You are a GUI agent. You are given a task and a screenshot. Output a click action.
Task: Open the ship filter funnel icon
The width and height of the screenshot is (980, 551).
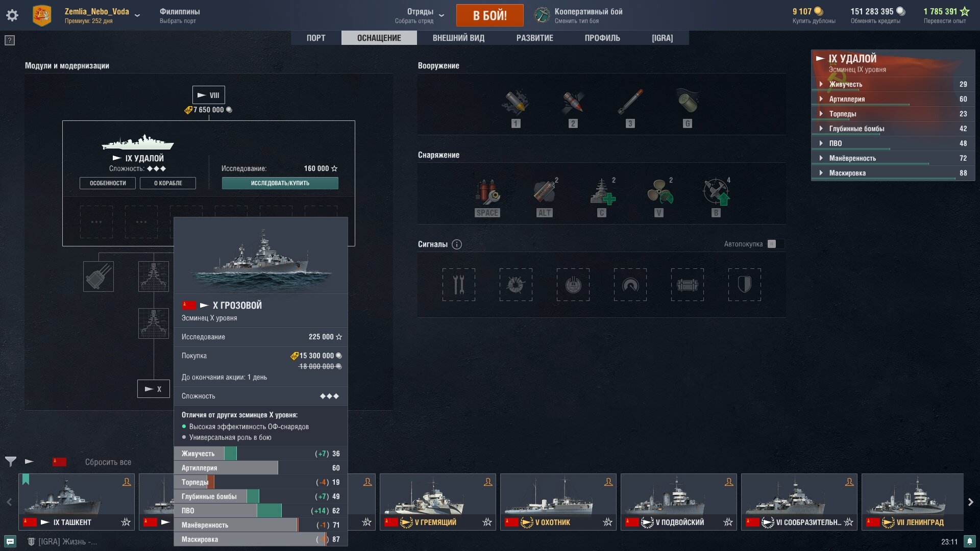[x=11, y=462]
